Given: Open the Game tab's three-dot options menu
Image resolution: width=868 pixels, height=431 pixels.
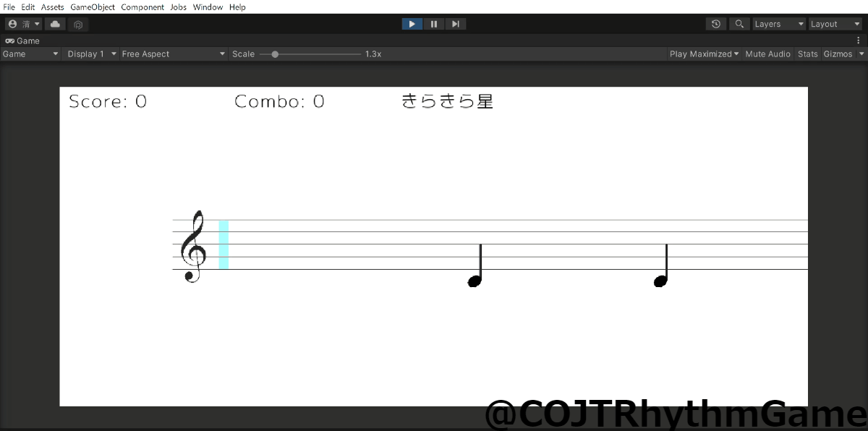Looking at the screenshot, I should click(859, 40).
